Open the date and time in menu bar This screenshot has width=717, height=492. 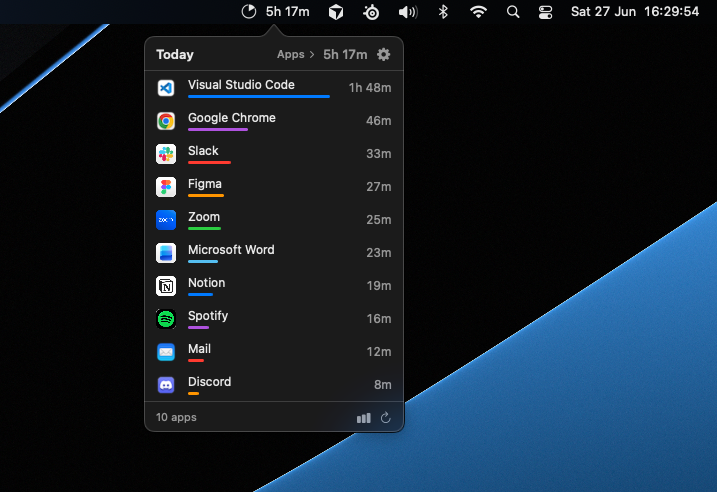635,11
